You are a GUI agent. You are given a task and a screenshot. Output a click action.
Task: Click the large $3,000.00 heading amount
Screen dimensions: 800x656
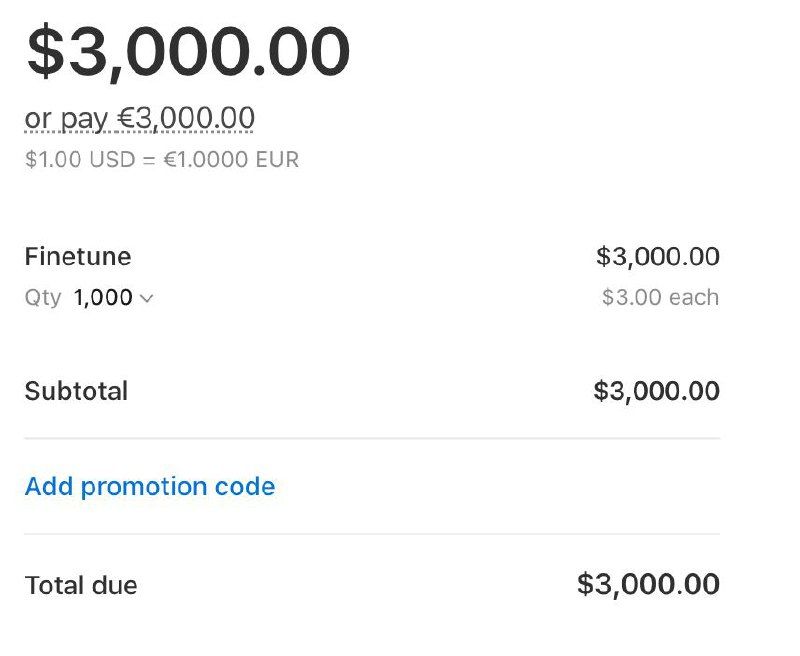188,52
